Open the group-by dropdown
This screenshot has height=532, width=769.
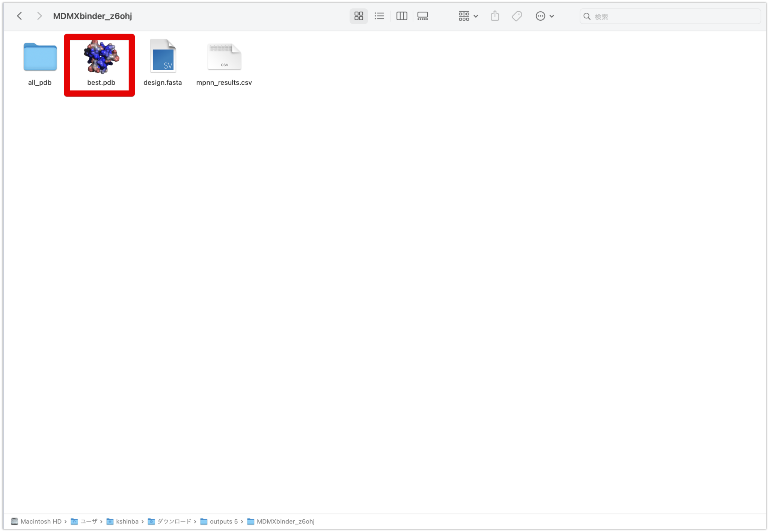coord(468,16)
